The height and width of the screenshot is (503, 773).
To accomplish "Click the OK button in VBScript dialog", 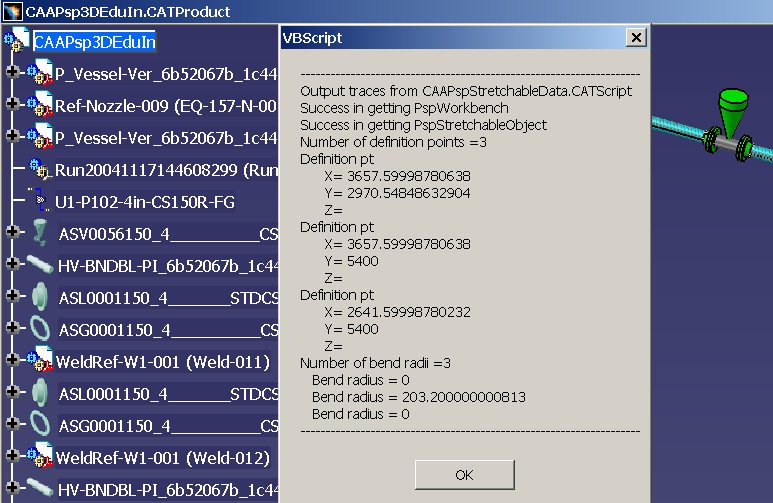I will pos(464,474).
